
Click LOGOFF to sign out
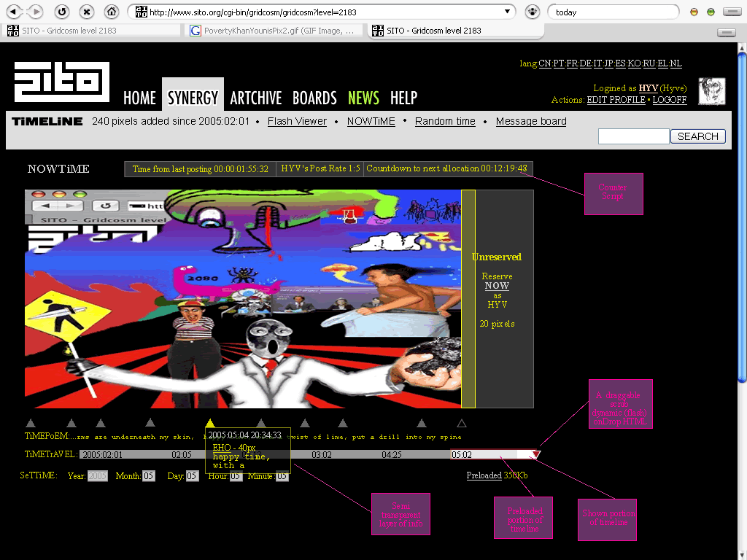coord(670,100)
